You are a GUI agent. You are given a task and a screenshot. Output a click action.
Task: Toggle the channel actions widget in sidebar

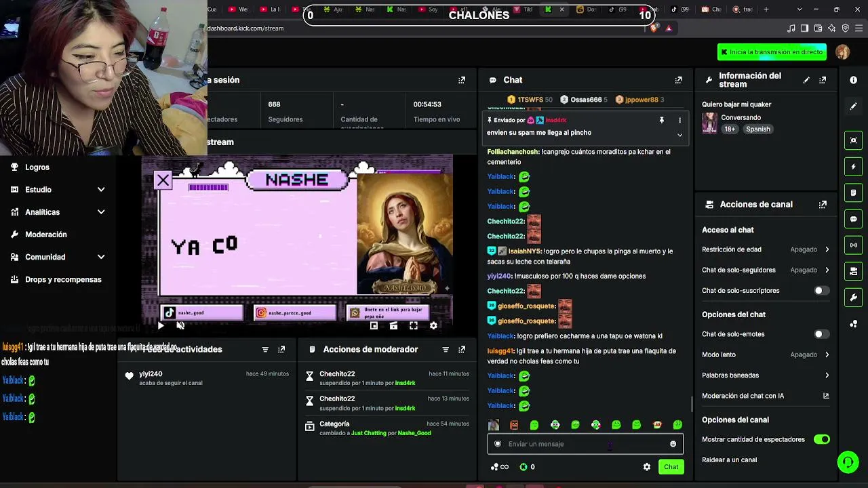853,272
